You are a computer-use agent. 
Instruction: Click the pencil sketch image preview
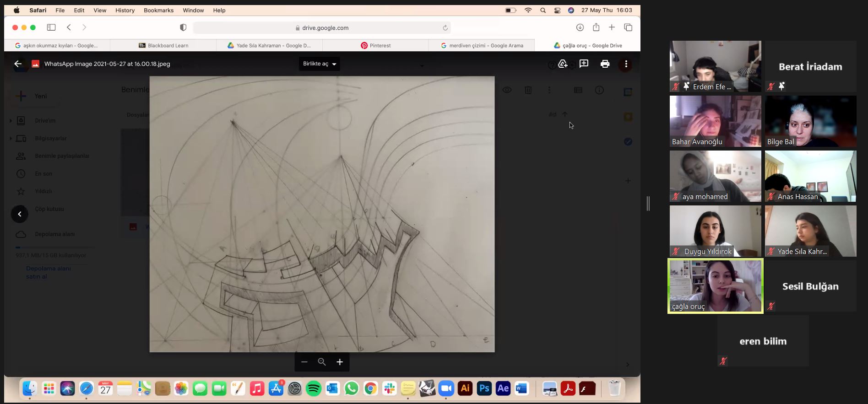322,214
